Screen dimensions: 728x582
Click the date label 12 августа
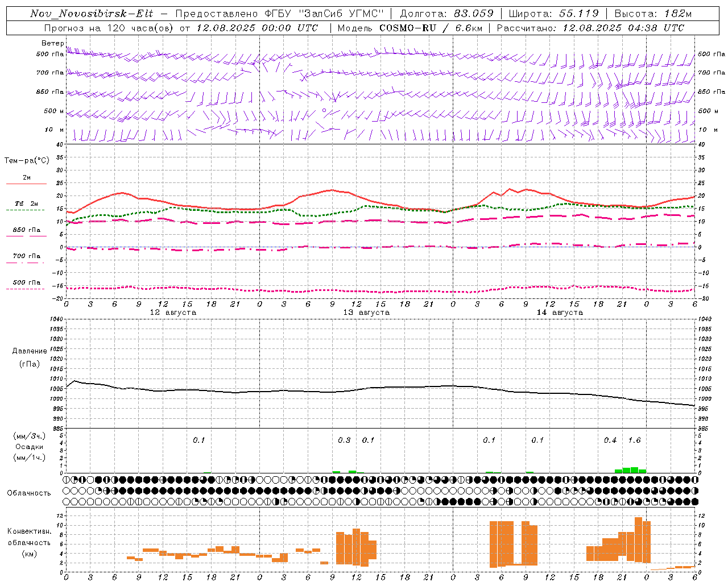pos(173,313)
